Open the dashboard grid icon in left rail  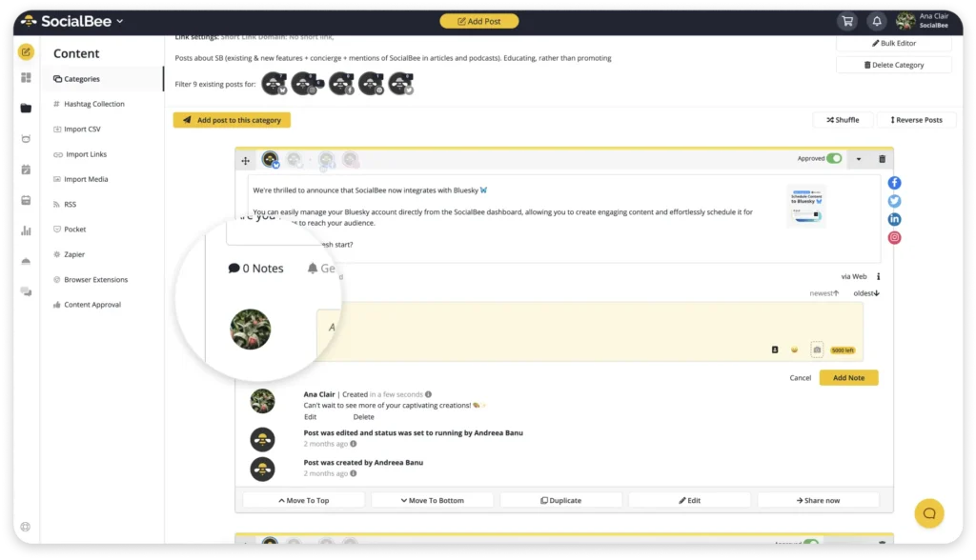pyautogui.click(x=26, y=78)
